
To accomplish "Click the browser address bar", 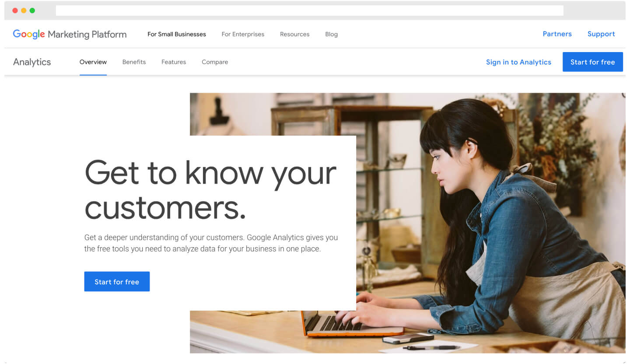I will coord(309,10).
